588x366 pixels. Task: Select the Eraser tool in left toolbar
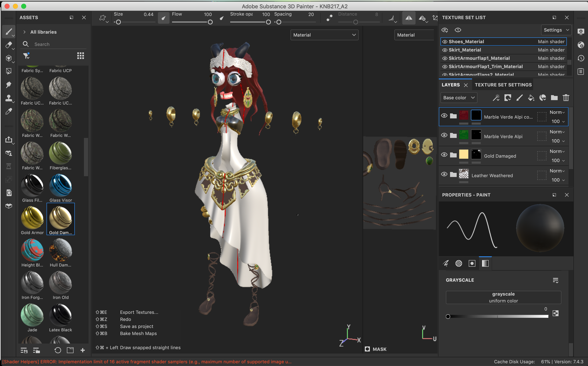click(9, 45)
